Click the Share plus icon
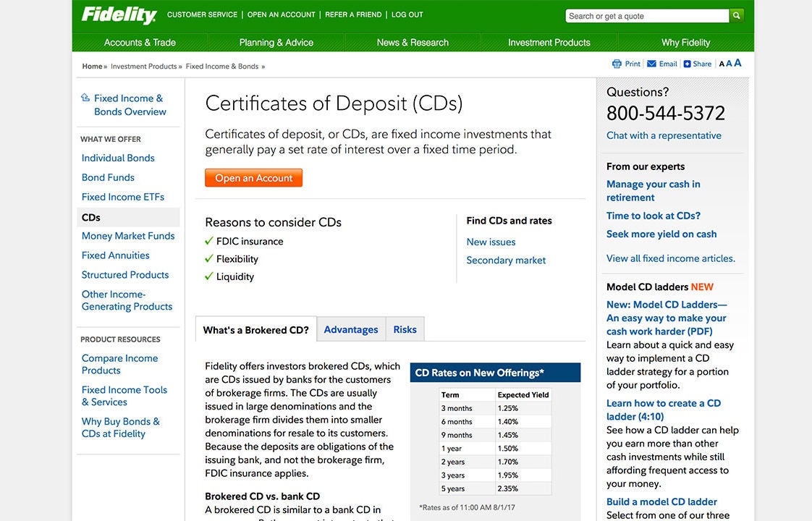The image size is (812, 521). (687, 64)
